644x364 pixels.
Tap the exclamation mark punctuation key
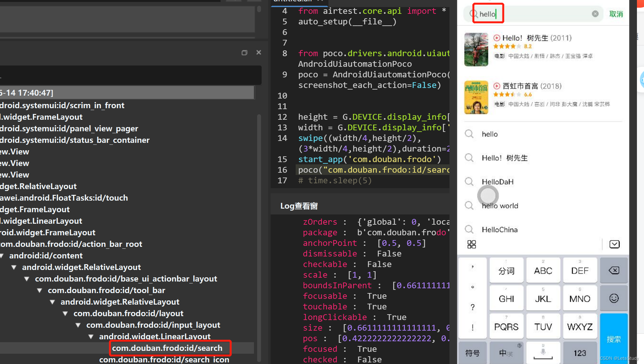pos(472,327)
